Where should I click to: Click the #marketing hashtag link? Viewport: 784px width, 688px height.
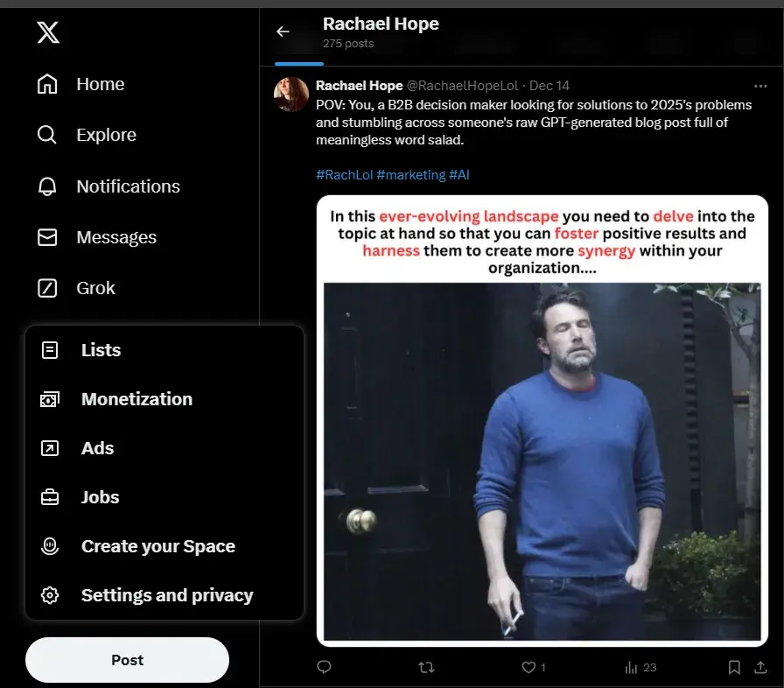[x=410, y=175]
